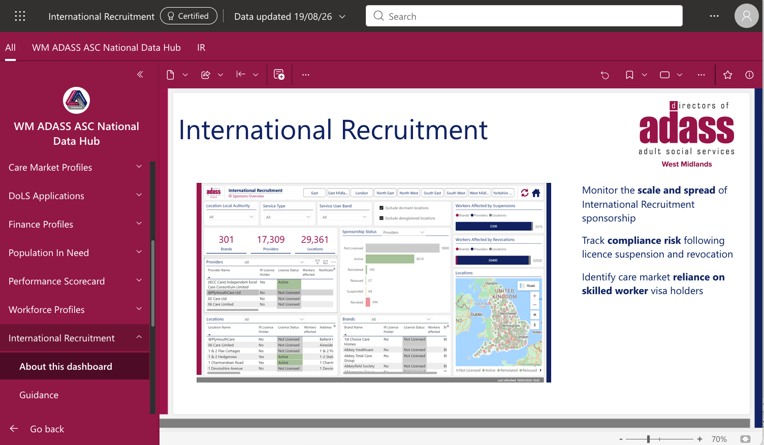Select the All tab
This screenshot has width=764, height=445.
(x=10, y=48)
